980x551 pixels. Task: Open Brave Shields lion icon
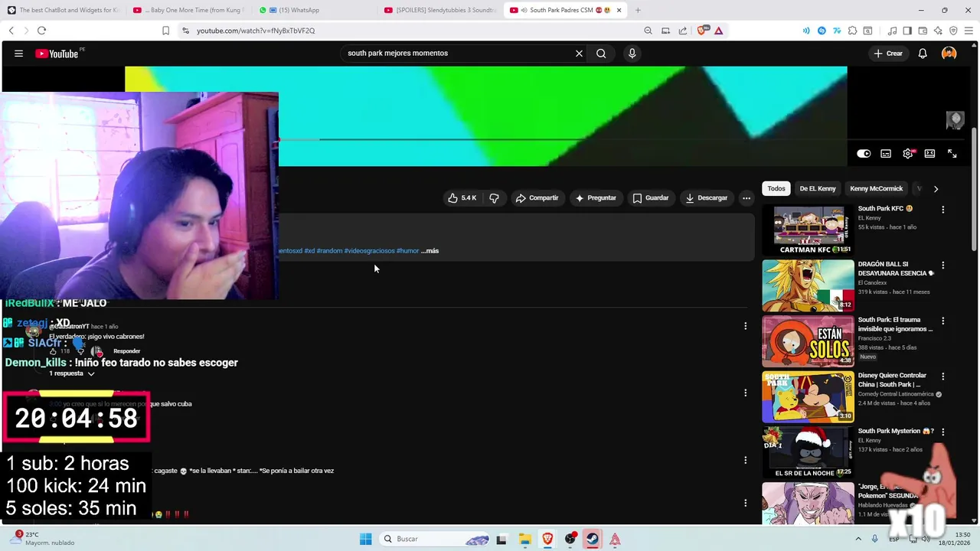click(702, 31)
